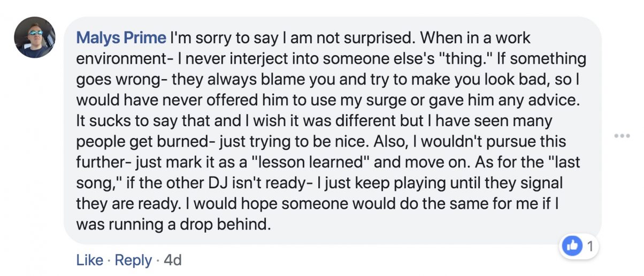
Task: Click the blue thumbs-up reaction icon
Action: tap(573, 246)
